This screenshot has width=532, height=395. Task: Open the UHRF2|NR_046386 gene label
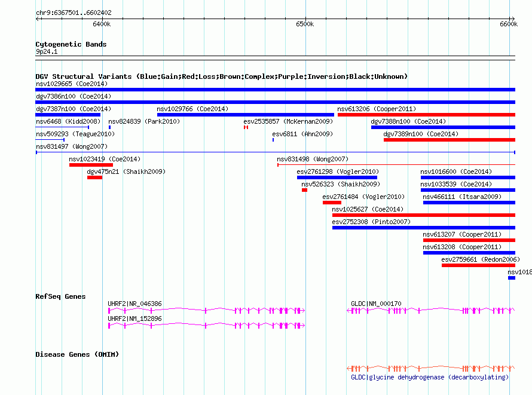click(134, 304)
